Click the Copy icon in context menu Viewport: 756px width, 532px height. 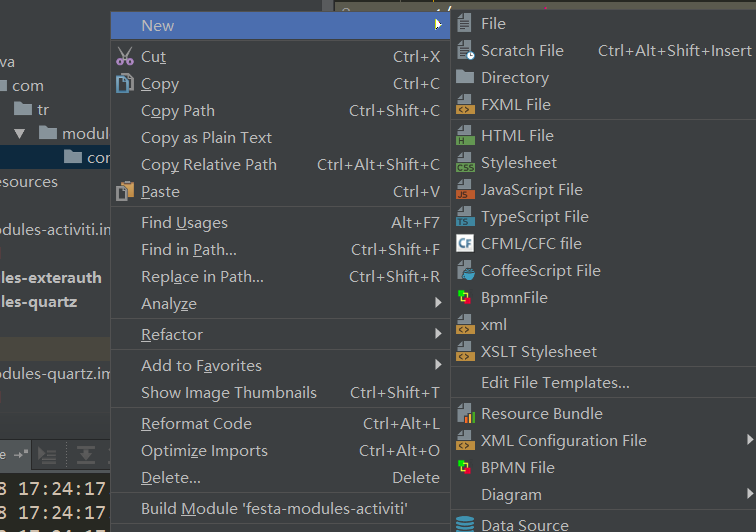(125, 84)
